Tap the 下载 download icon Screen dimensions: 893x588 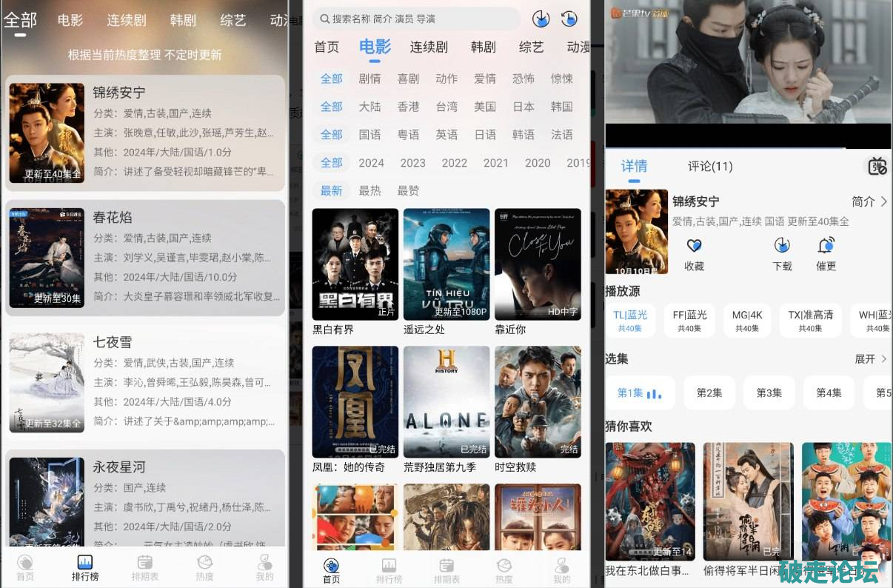(782, 246)
